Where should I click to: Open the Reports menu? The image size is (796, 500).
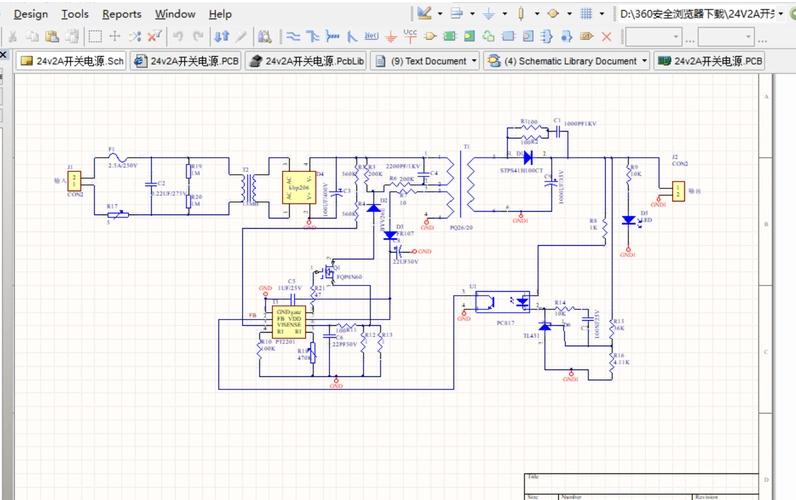click(122, 14)
